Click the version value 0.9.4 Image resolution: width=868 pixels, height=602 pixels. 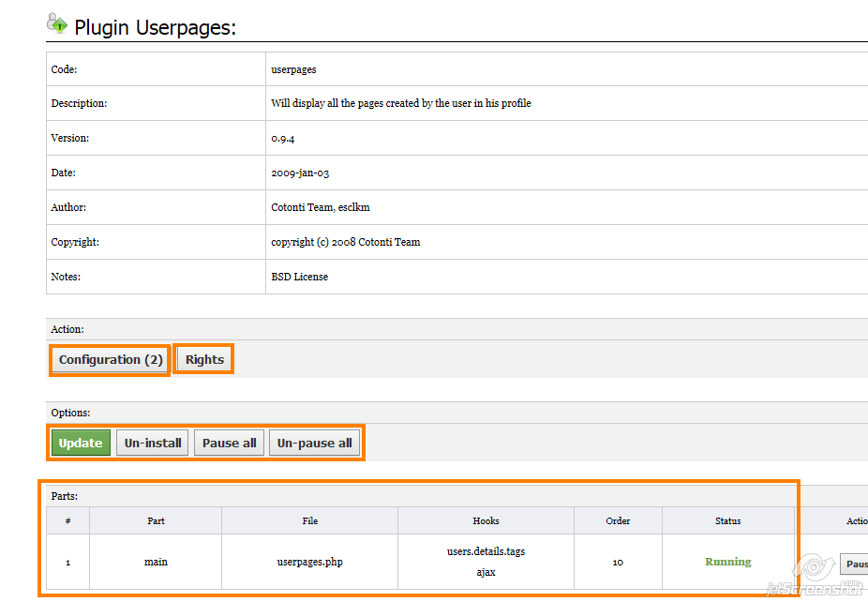point(283,139)
